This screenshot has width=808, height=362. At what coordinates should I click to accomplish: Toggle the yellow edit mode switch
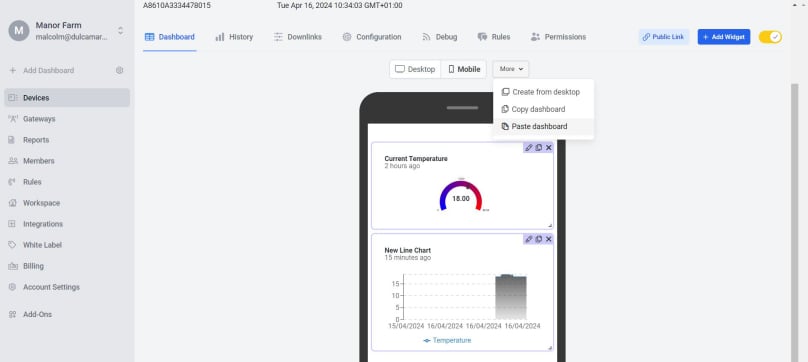click(x=770, y=37)
